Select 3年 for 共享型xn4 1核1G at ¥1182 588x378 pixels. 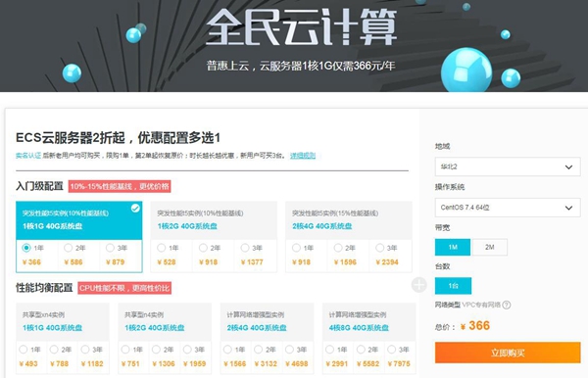point(85,350)
